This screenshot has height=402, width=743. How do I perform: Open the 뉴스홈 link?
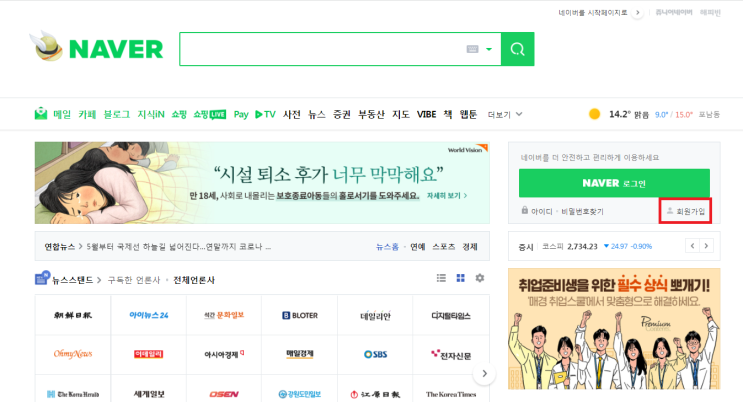(x=387, y=247)
